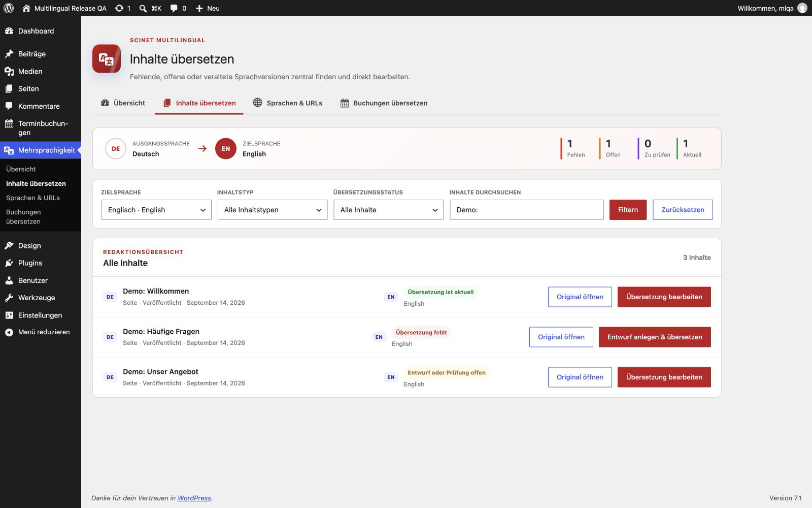Open Terminbuchungen in sidebar
This screenshot has width=812, height=508.
coord(41,128)
